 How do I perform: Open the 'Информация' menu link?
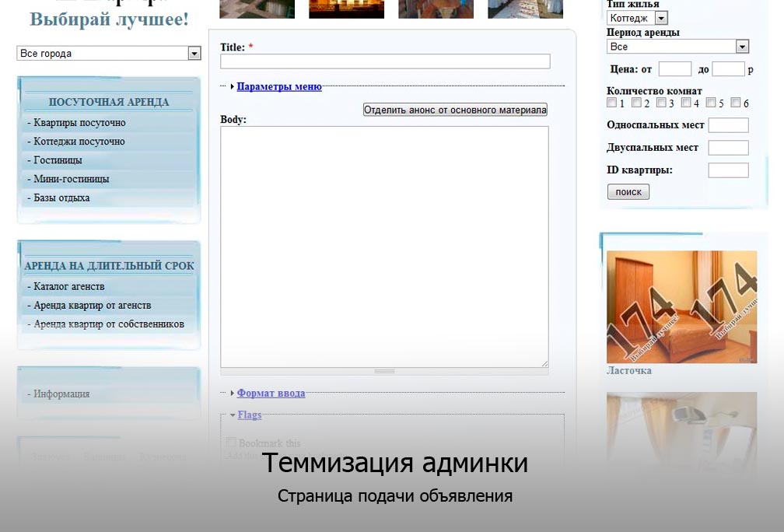(61, 394)
